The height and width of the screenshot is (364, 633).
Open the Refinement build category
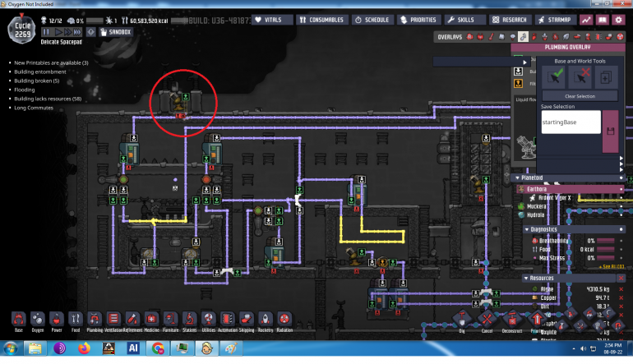pos(132,319)
